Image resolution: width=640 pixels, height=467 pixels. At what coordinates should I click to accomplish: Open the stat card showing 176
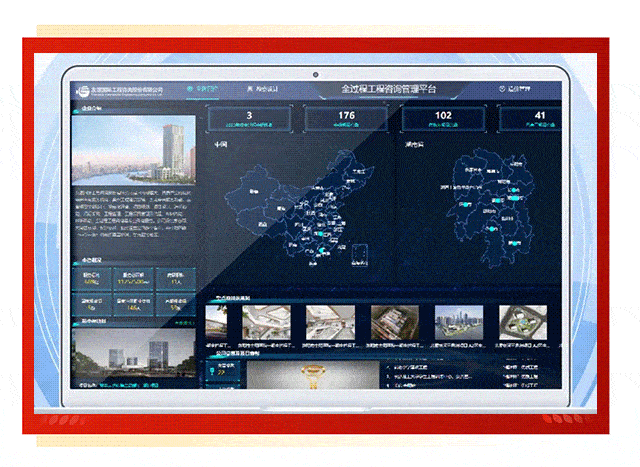(x=345, y=119)
